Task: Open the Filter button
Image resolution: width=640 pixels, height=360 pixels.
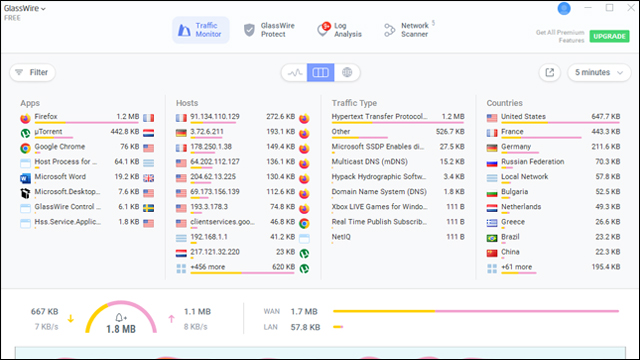Action: tap(32, 72)
